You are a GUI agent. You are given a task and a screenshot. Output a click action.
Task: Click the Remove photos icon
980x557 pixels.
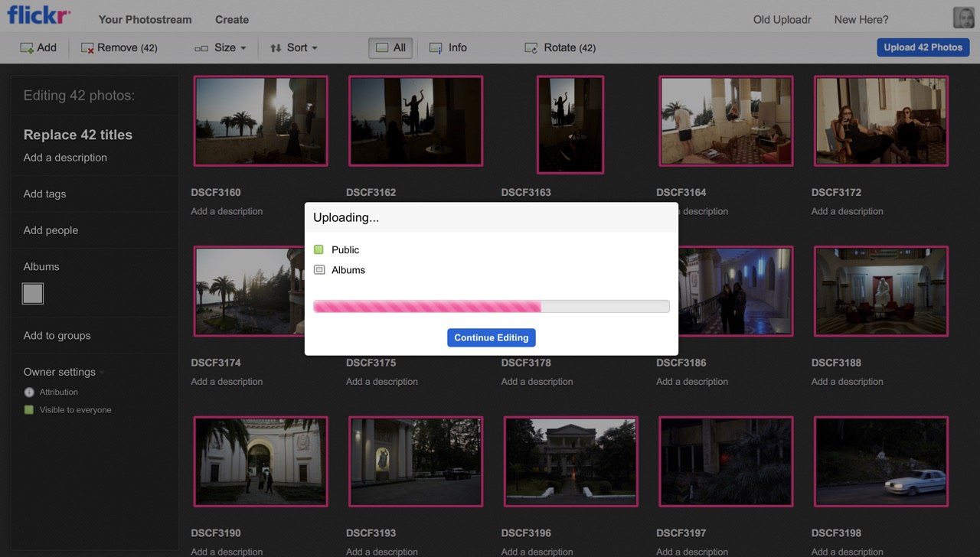87,47
